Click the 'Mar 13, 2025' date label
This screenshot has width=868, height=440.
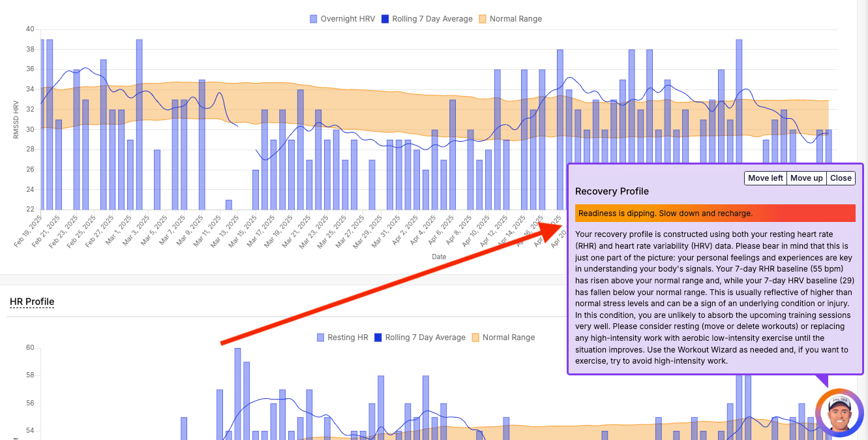point(225,231)
